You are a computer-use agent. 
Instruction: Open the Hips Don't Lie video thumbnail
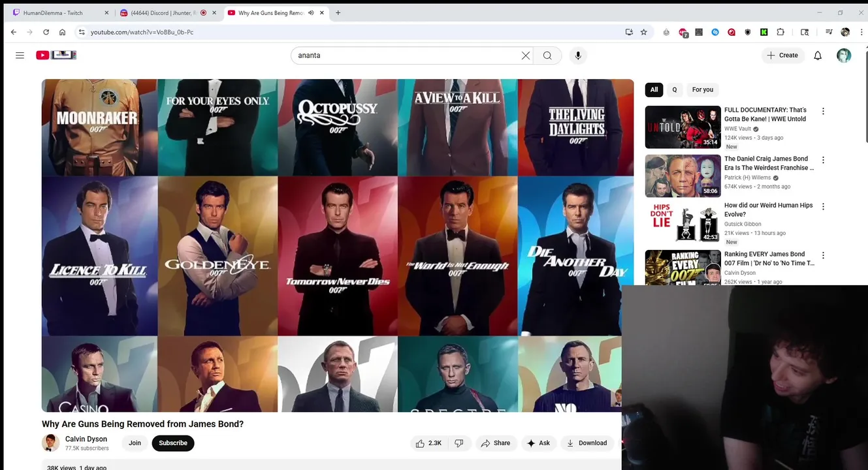click(x=683, y=223)
